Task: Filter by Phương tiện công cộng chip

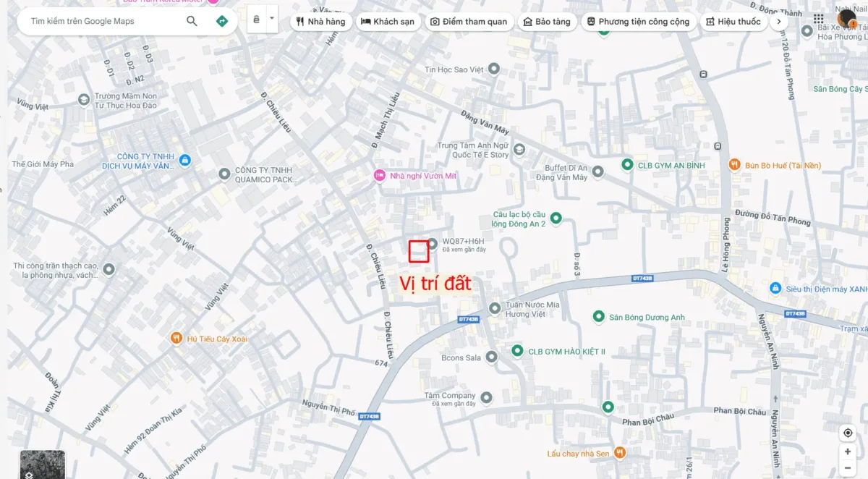Action: pos(638,22)
